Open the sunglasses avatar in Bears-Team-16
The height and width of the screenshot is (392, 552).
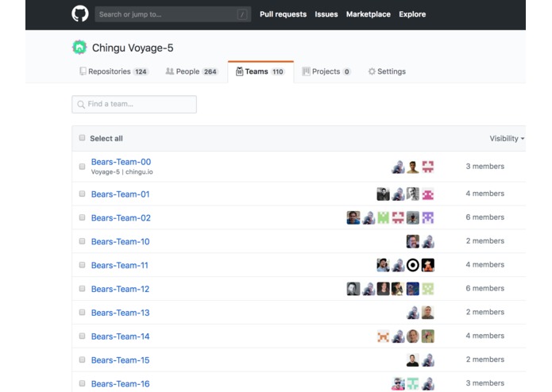(398, 383)
